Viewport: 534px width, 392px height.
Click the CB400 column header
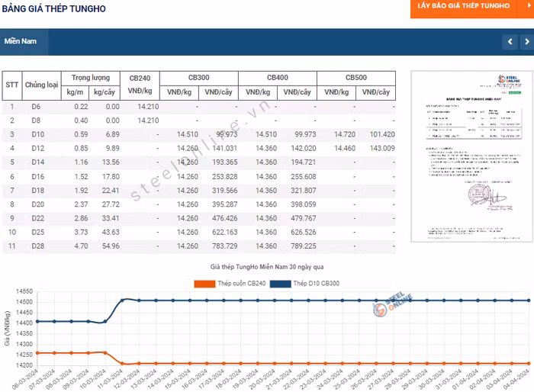coord(278,78)
